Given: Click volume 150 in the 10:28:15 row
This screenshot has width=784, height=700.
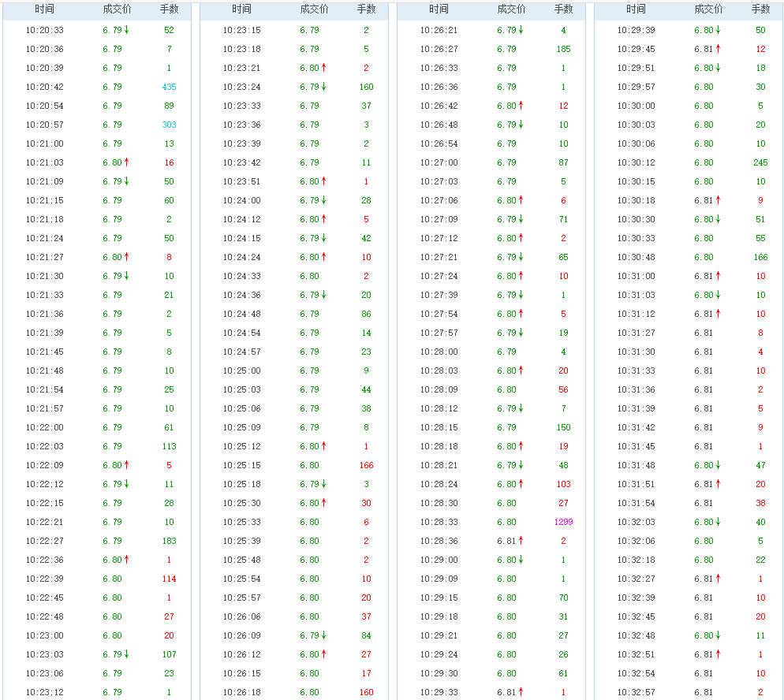Looking at the screenshot, I should click(563, 428).
